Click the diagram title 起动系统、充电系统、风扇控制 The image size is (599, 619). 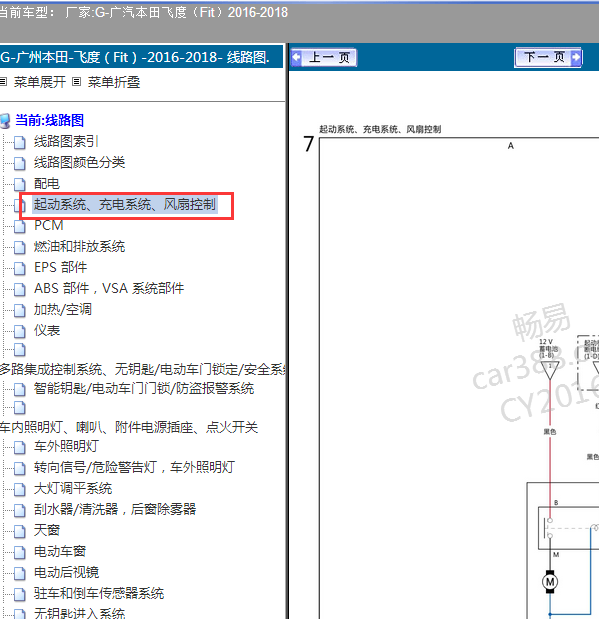point(380,129)
